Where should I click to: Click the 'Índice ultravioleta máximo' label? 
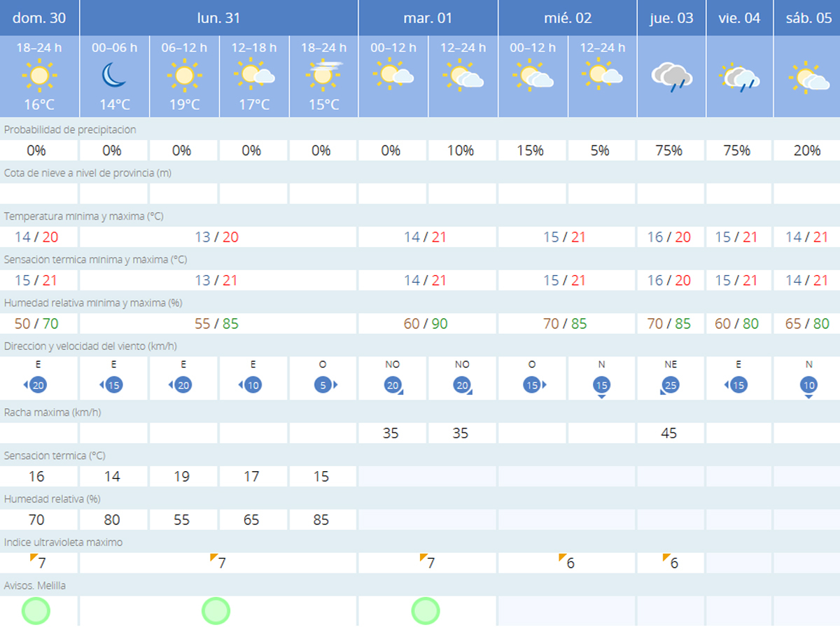[64, 542]
